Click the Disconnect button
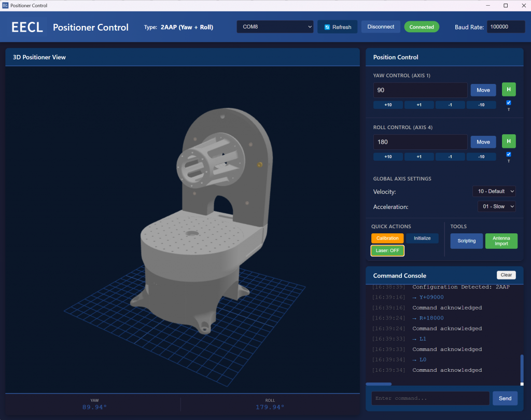 tap(381, 26)
